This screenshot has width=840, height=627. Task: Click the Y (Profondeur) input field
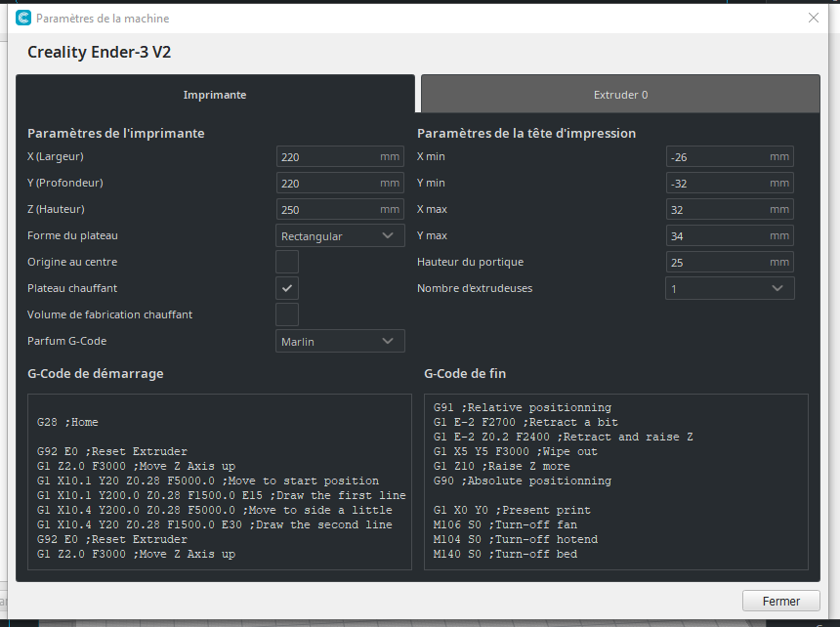[340, 184]
